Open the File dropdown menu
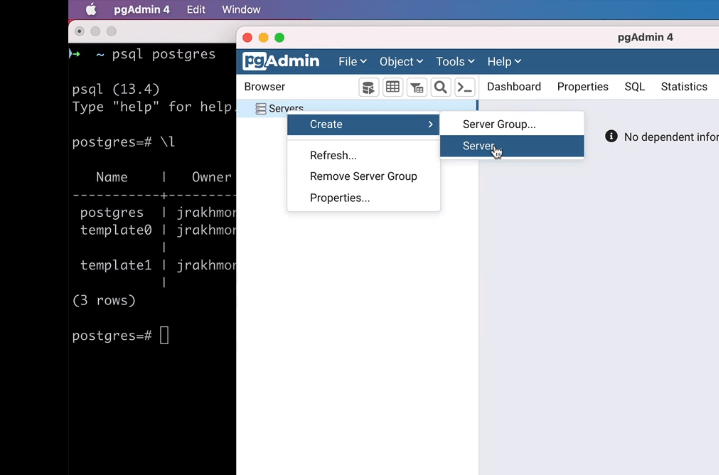Screen dimensions: 719x475 click(352, 61)
